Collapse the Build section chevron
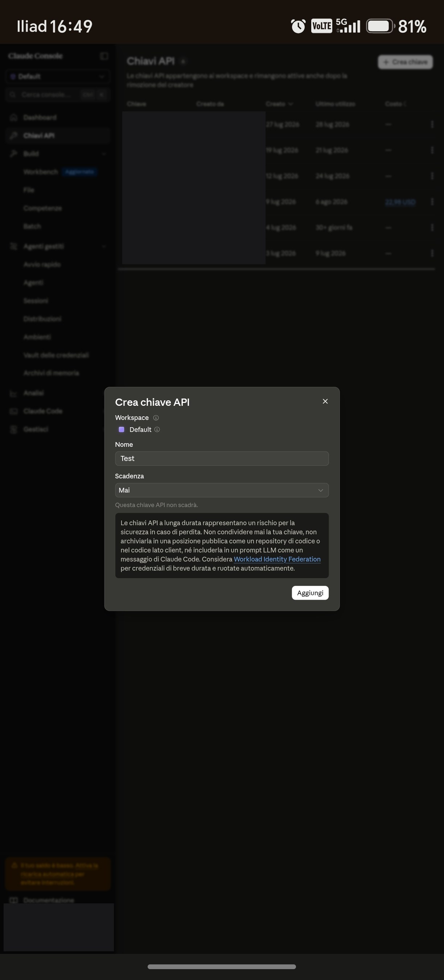 point(103,154)
